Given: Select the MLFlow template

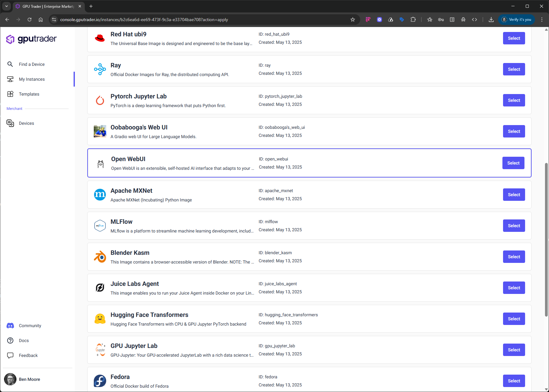Looking at the screenshot, I should [x=514, y=226].
